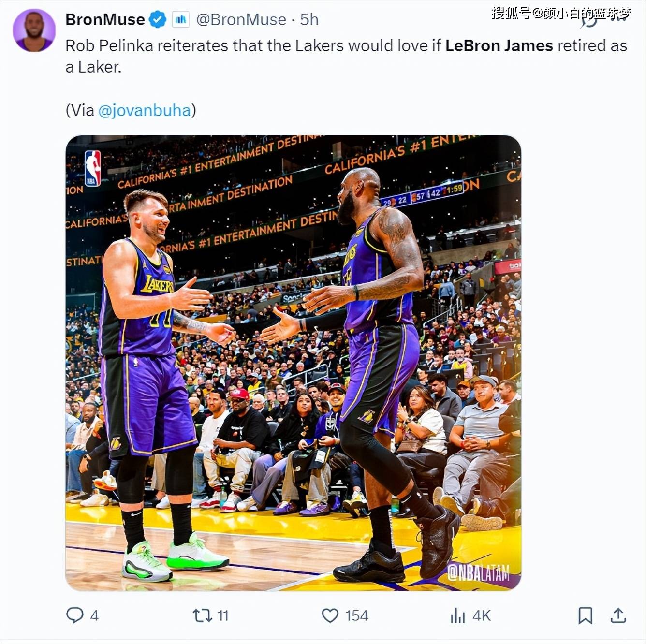Open the BronMuse display name
The height and width of the screenshot is (644, 646).
point(105,19)
